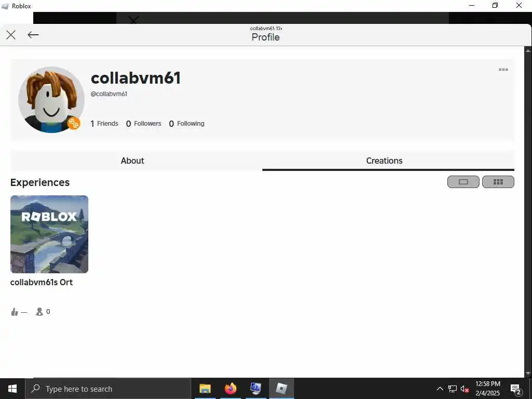Click the thumbs-up rating icon
The width and height of the screenshot is (532, 399).
(14, 312)
